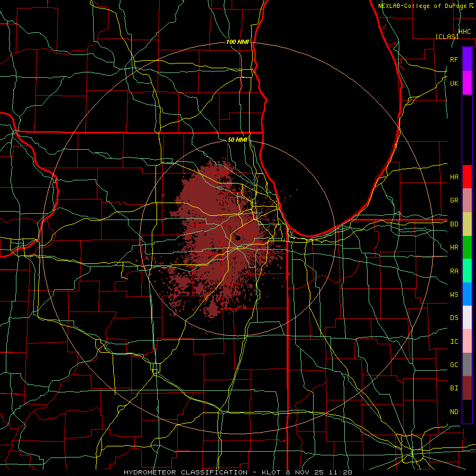Click the RA light green legend swatch
476x476 pixels.
point(467,271)
